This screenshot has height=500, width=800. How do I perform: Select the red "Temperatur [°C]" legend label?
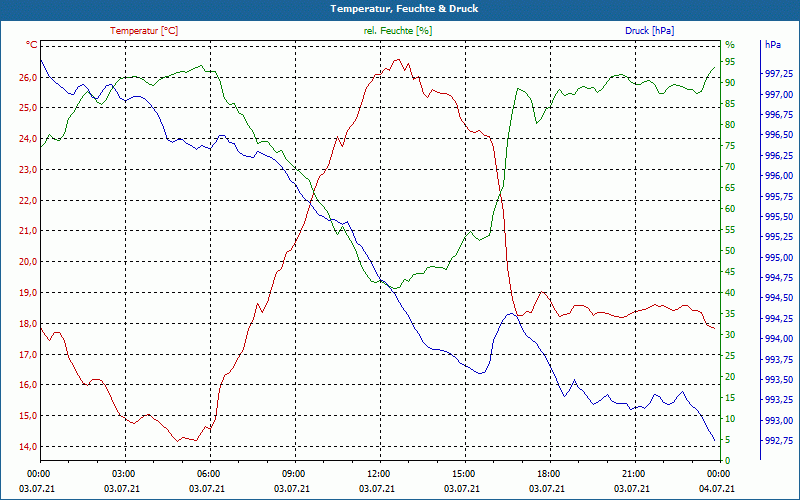click(144, 31)
